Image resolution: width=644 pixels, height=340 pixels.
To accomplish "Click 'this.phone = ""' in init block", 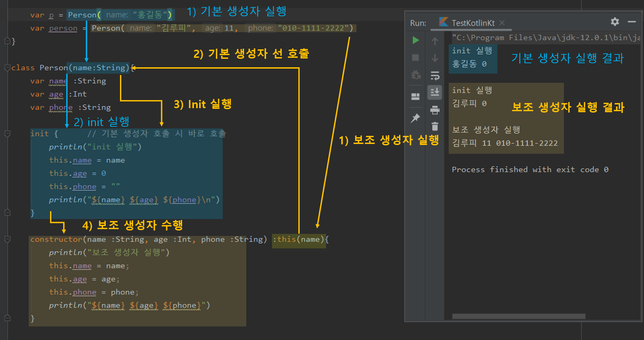I will pos(84,187).
